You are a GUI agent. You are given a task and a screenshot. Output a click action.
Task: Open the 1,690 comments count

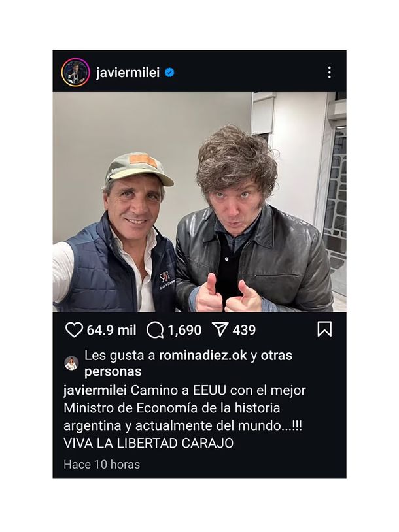pyautogui.click(x=184, y=330)
